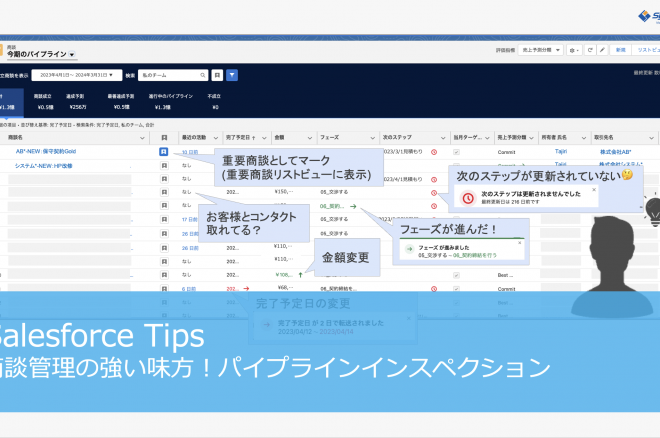
Task: Open the 当月ターゲ... column header menu chevron
Action: click(487, 138)
